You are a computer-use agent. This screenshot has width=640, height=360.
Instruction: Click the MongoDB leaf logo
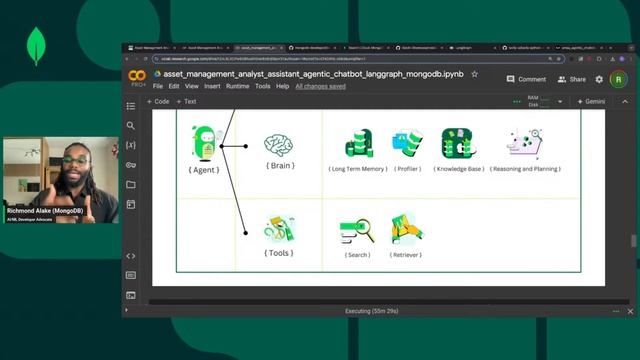pyautogui.click(x=36, y=46)
